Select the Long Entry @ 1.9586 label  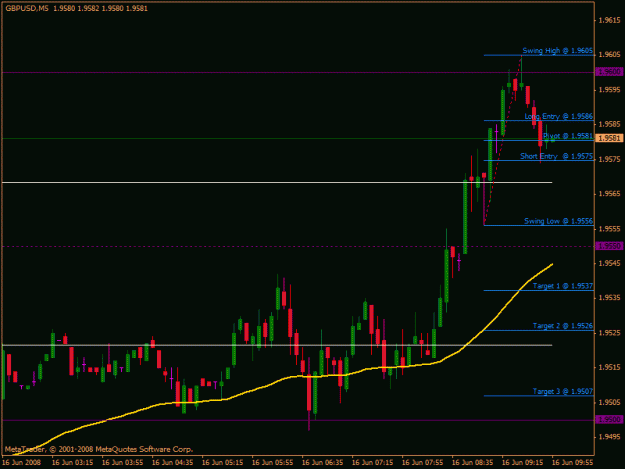pyautogui.click(x=558, y=116)
